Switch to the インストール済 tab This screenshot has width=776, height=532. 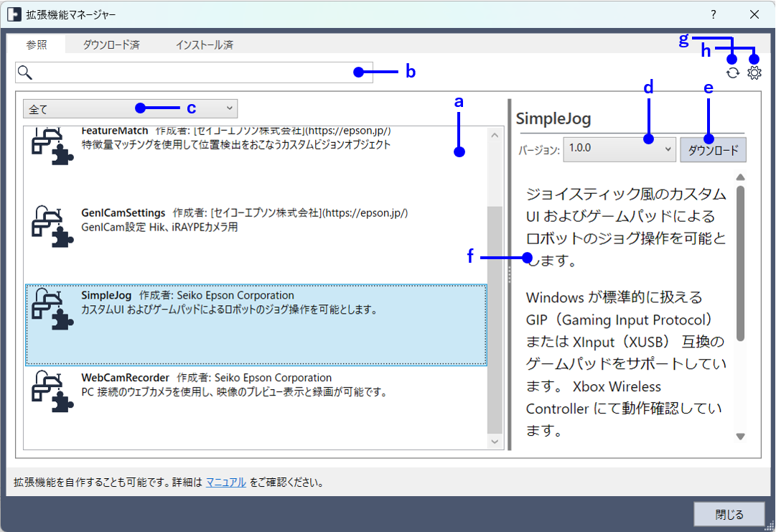coord(204,45)
